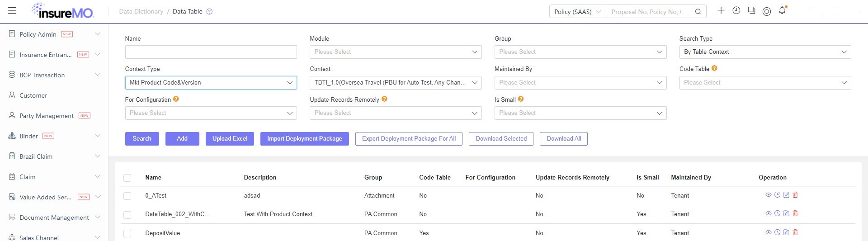This screenshot has width=868, height=241.
Task: Click the notification bell icon
Action: 782,10
